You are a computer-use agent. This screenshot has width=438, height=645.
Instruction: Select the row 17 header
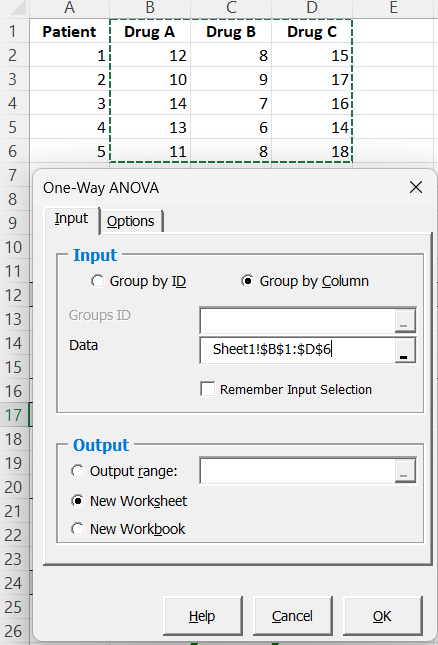click(14, 415)
